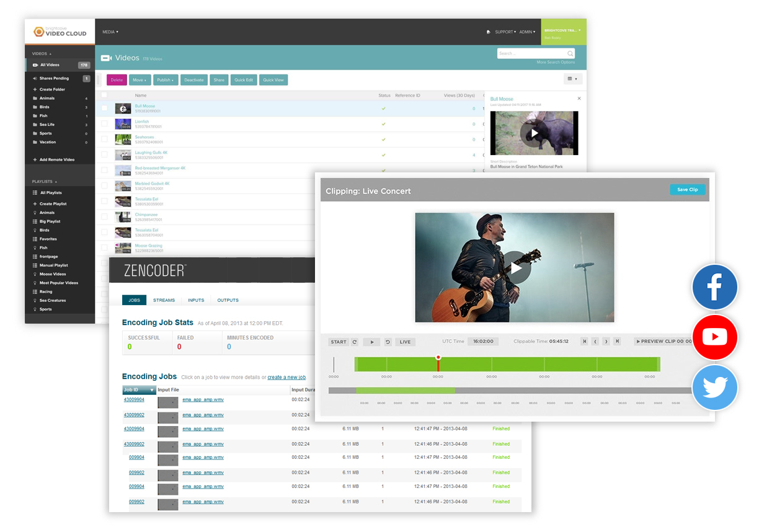Image resolution: width=759 pixels, height=532 pixels.
Task: Open the YouTube share icon
Action: (x=715, y=337)
